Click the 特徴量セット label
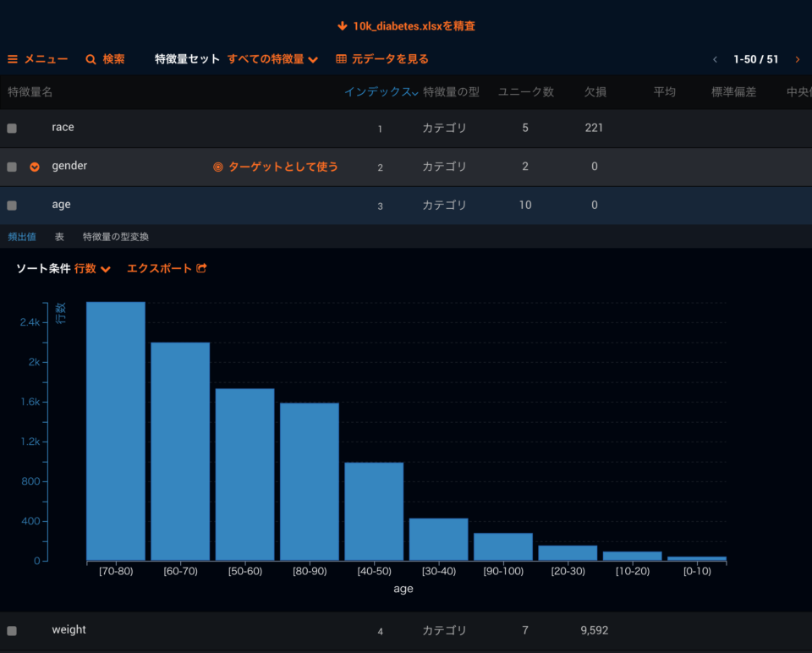This screenshot has width=812, height=653. [x=187, y=59]
